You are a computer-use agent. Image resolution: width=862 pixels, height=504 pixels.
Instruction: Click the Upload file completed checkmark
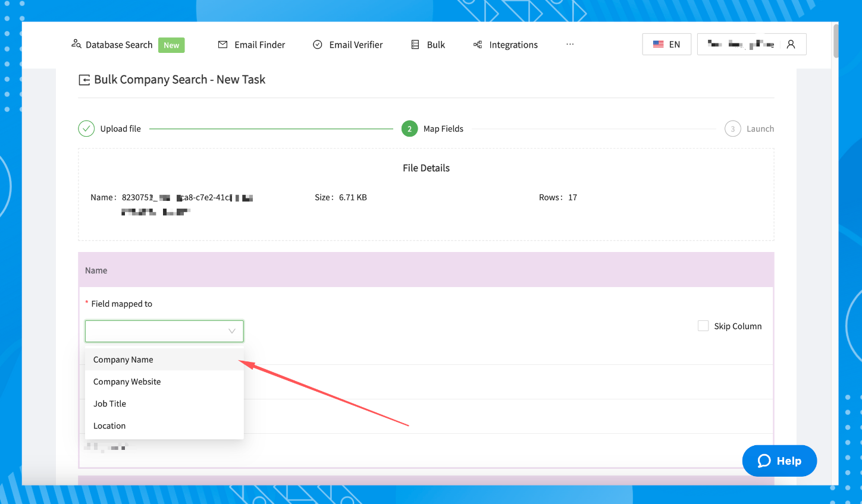(x=86, y=129)
